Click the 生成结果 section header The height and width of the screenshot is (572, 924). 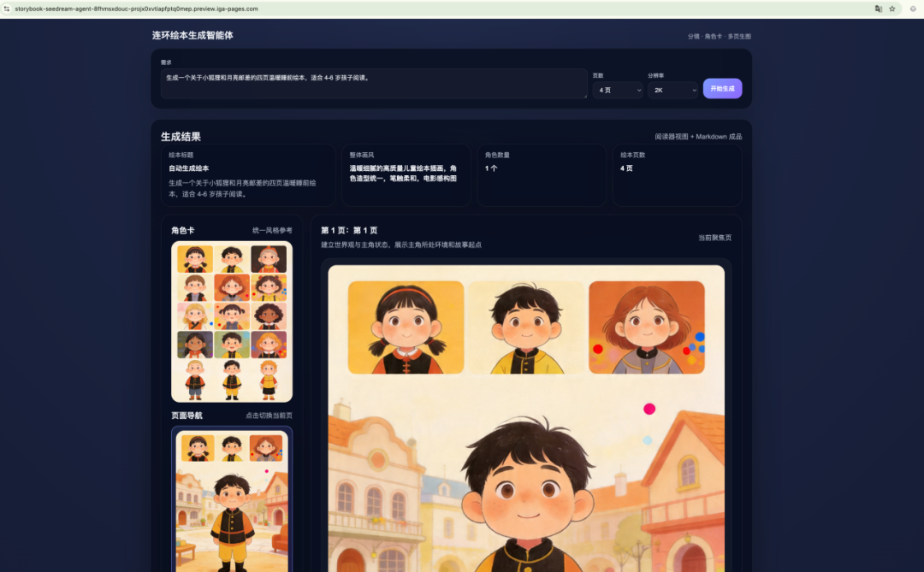coord(181,136)
